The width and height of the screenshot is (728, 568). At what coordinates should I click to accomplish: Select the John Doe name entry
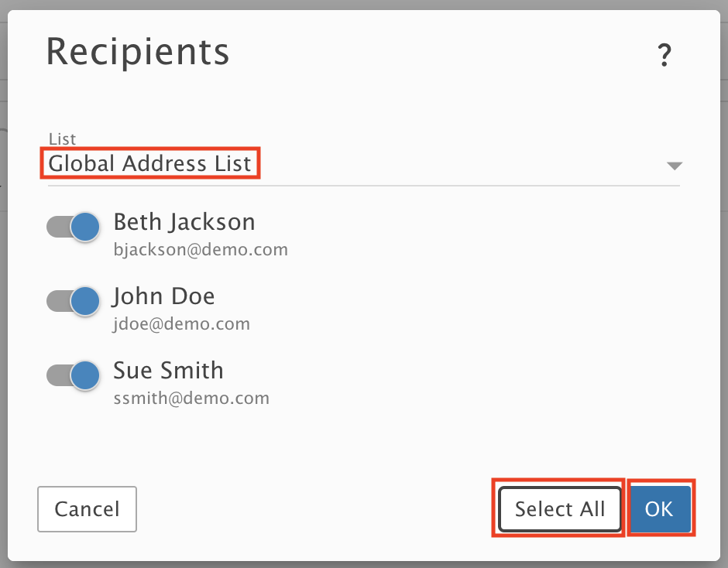(x=164, y=296)
